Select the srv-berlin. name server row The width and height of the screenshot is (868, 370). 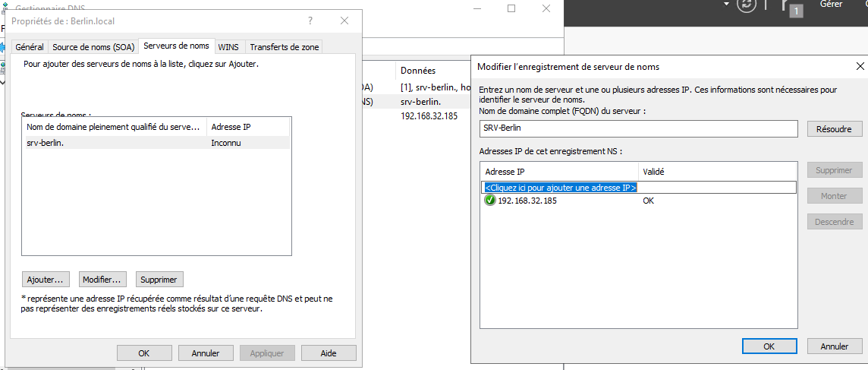coord(114,143)
